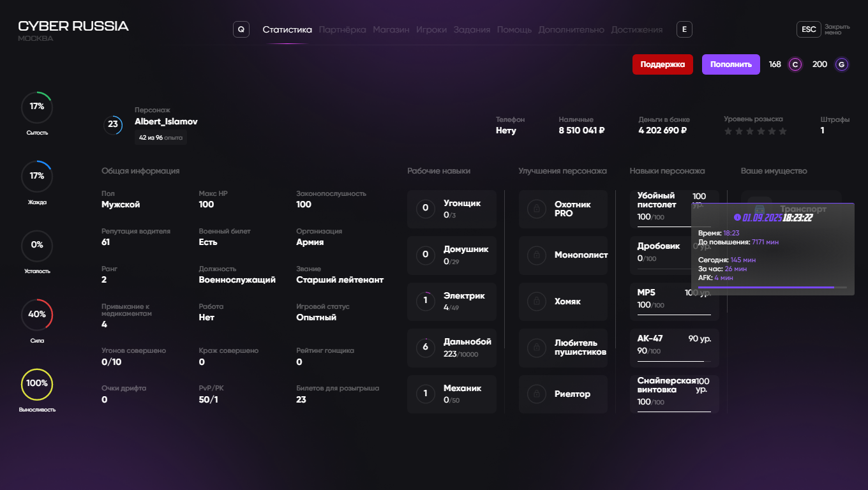The image size is (868, 490).
Task: Switch to the Магазин tab
Action: click(391, 29)
